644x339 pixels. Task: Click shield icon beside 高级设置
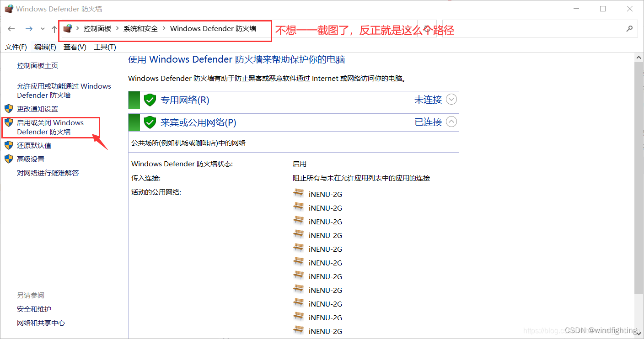coord(9,159)
